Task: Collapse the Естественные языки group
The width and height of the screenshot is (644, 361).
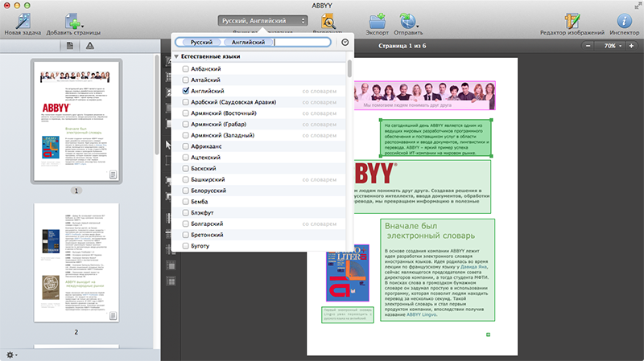Action: 176,57
